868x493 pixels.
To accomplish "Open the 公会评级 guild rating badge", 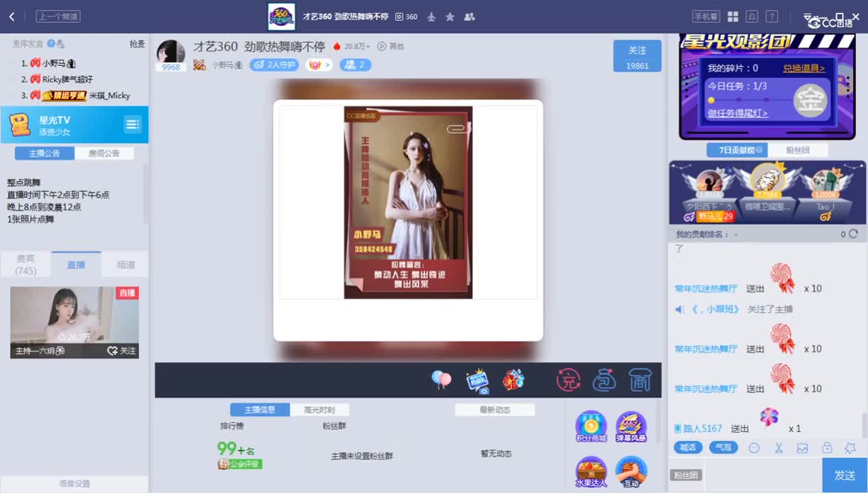I will pos(240,464).
